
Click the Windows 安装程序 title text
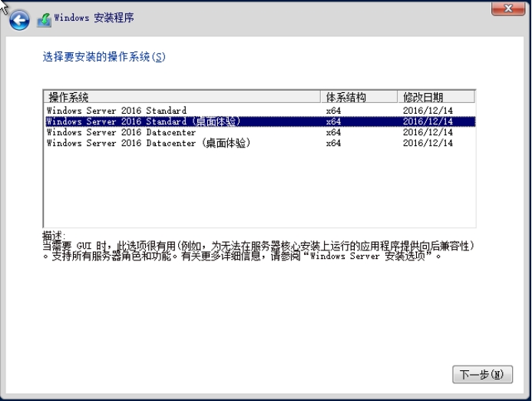94,18
